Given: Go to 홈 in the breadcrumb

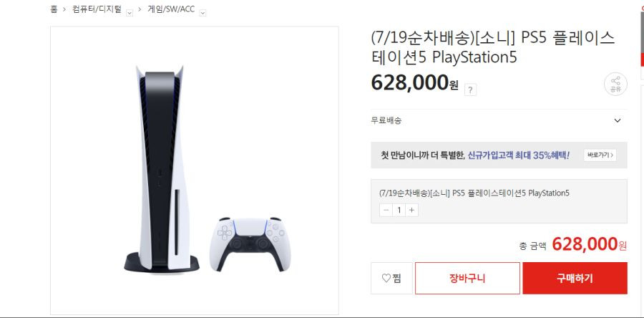Looking at the screenshot, I should (54, 9).
